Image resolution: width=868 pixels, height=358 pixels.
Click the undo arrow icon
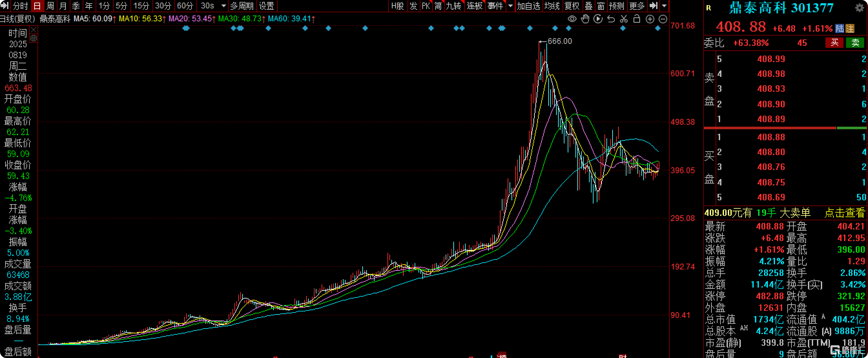(611, 19)
